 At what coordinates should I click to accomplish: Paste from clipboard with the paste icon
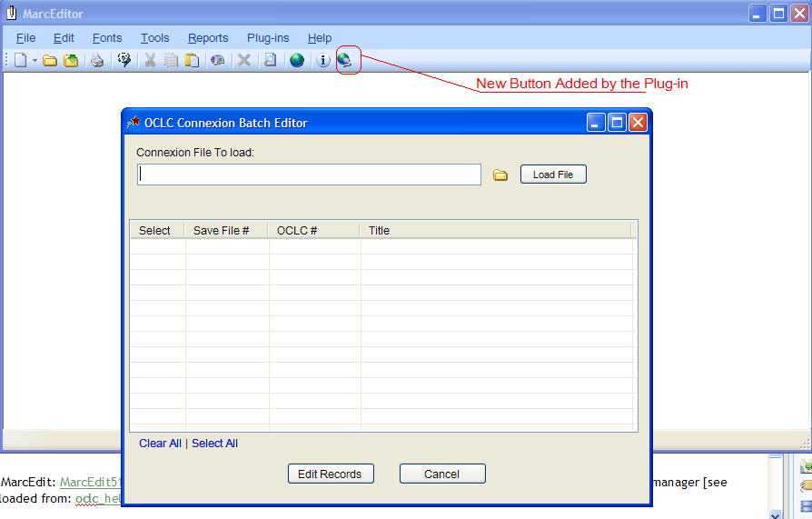click(x=193, y=61)
